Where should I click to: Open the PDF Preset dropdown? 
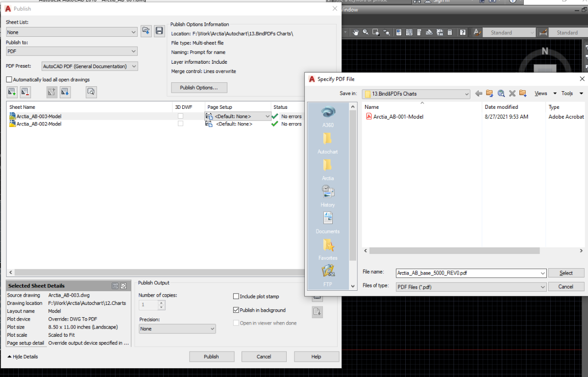click(x=90, y=66)
